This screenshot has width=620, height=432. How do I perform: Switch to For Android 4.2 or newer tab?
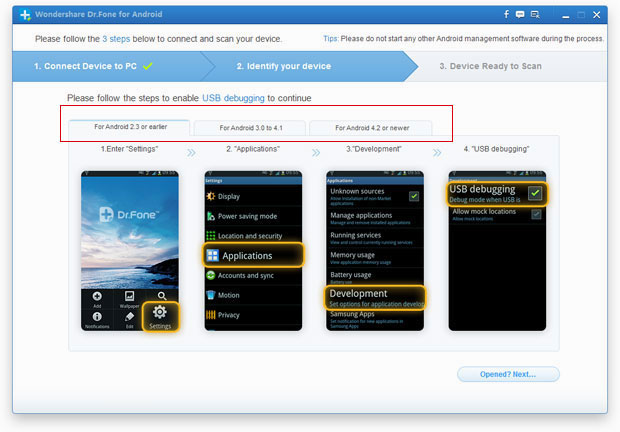point(370,128)
